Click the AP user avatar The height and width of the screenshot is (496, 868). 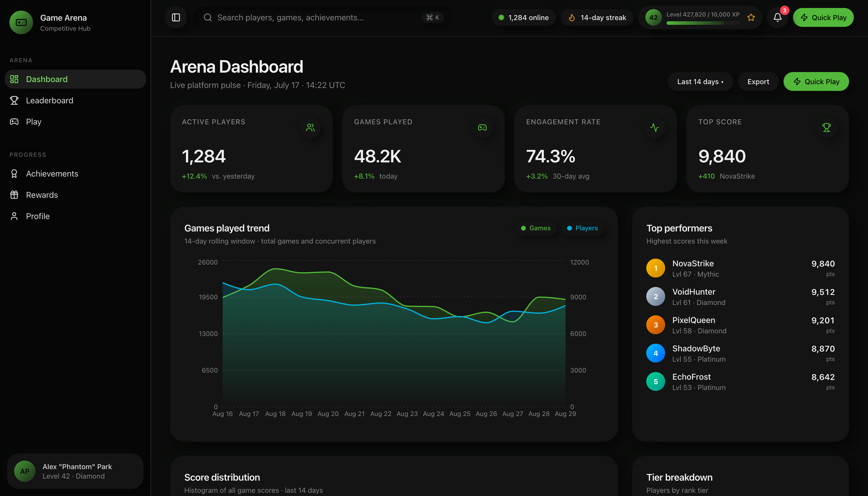[25, 471]
